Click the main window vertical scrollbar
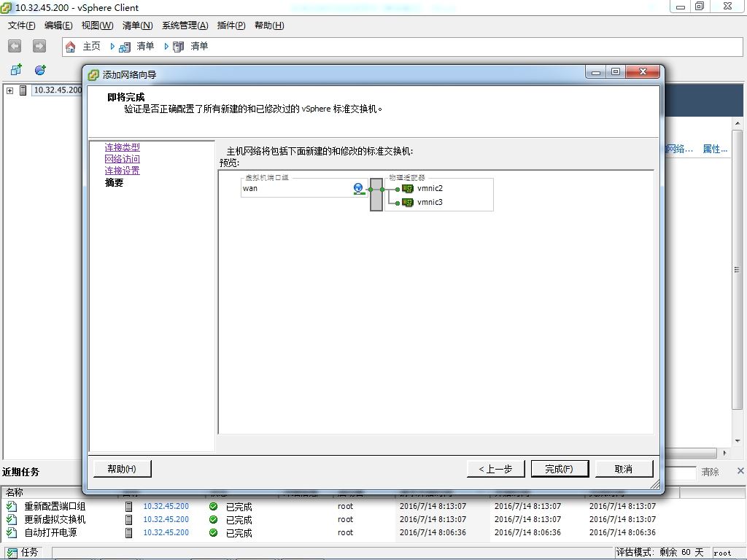747x560 pixels. point(737,269)
